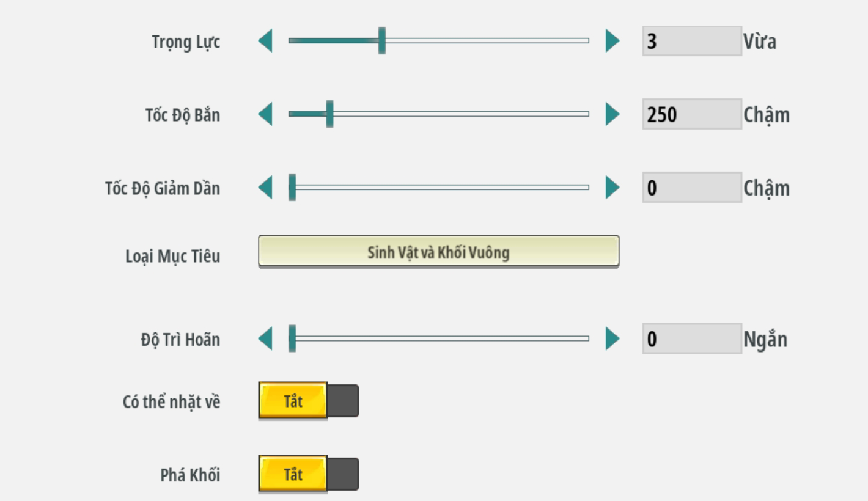Open Loại Mục Tiêu selector button

coord(438,252)
